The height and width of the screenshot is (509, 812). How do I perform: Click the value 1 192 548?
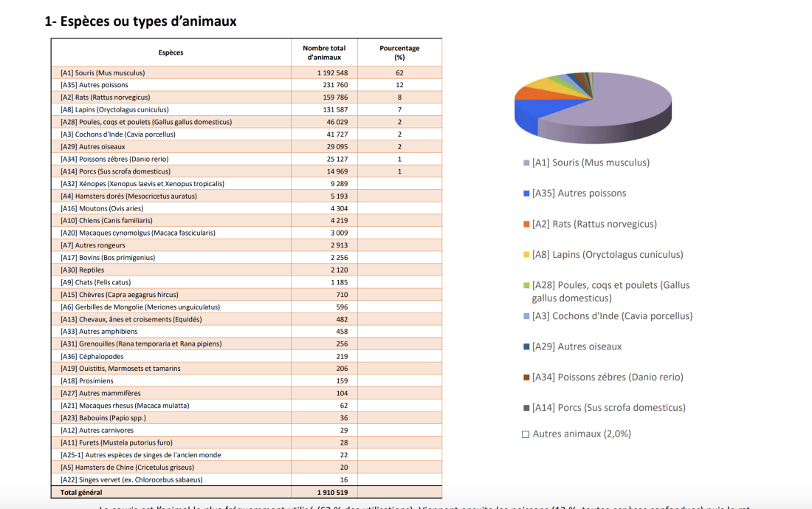point(332,72)
